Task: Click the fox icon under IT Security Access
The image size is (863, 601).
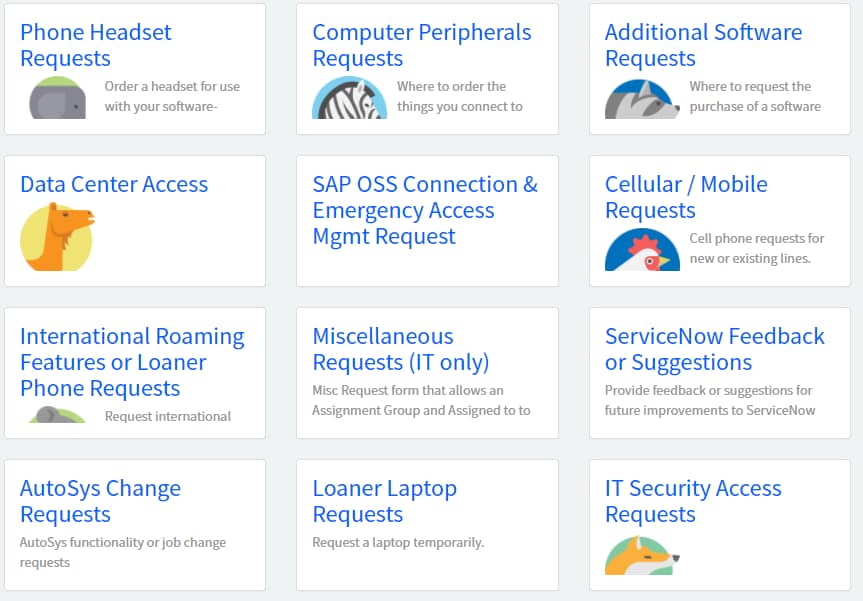Action: tap(642, 556)
